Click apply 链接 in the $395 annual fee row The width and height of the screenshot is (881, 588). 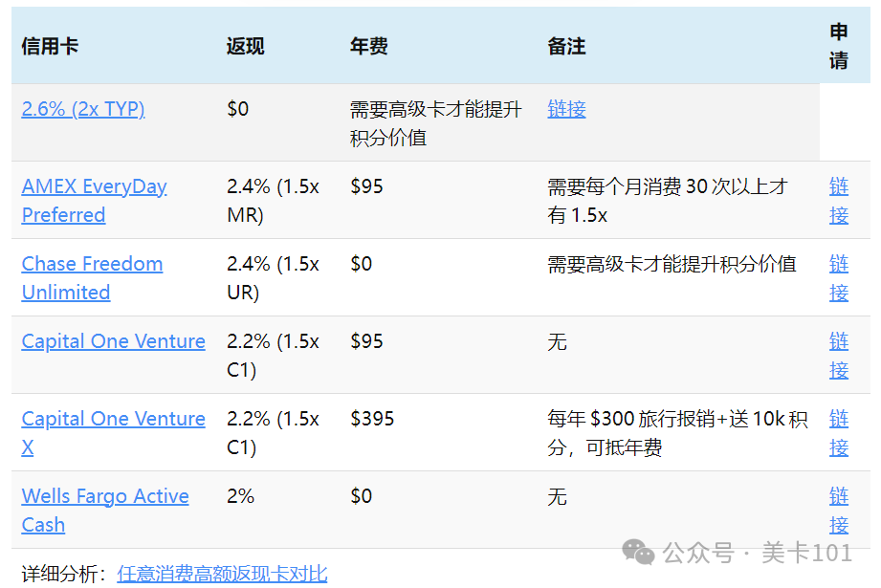click(839, 433)
